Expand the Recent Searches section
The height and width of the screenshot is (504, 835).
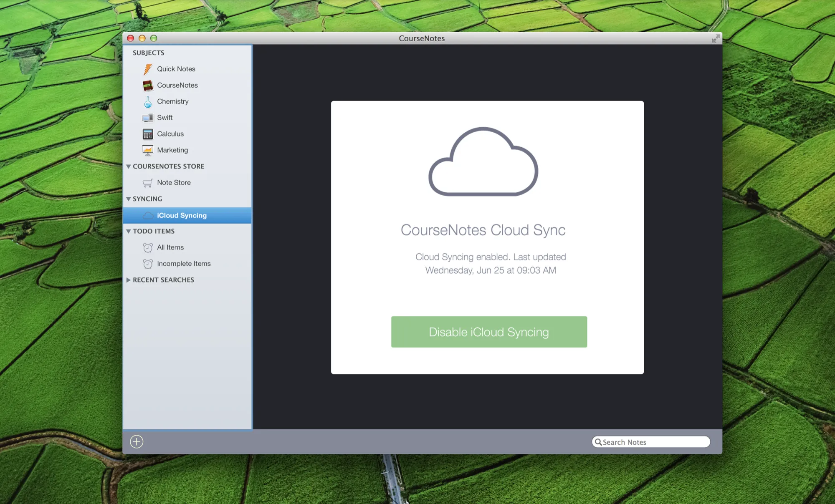129,280
